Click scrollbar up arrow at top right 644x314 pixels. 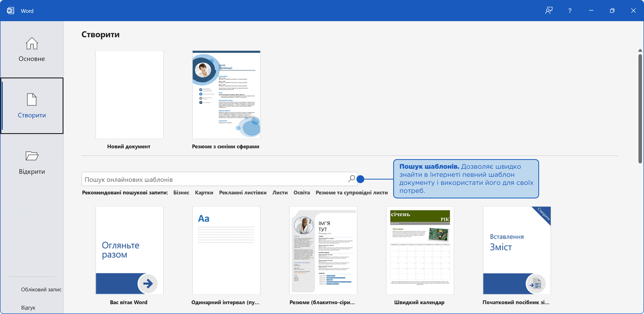pyautogui.click(x=640, y=51)
